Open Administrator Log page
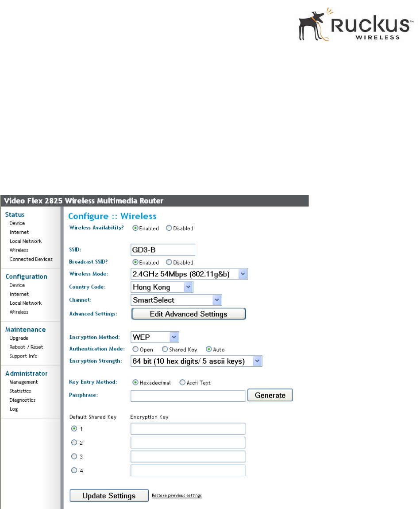This screenshot has width=420, height=509. 14,409
